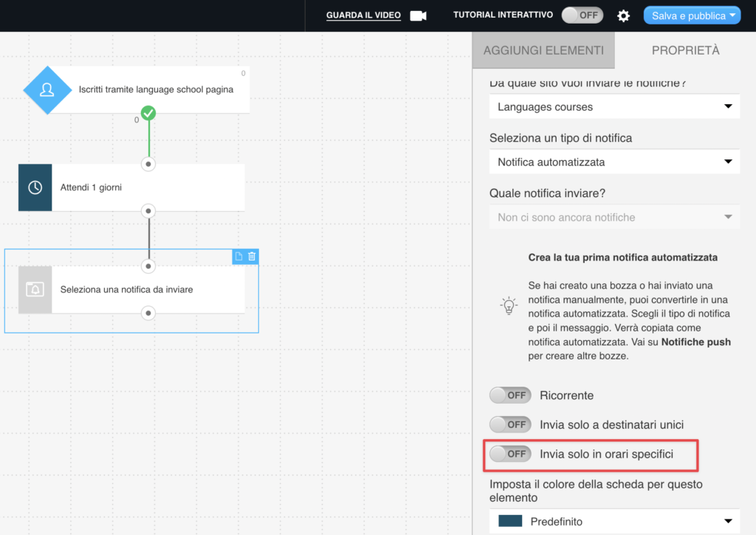Viewport: 756px width, 535px height.
Task: Open settings via the gear icon
Action: click(x=623, y=16)
